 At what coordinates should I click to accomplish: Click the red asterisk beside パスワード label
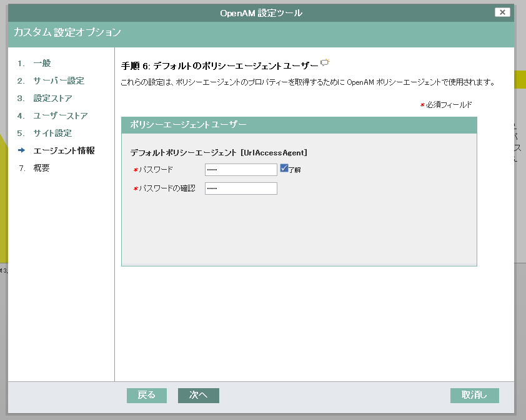coord(134,169)
